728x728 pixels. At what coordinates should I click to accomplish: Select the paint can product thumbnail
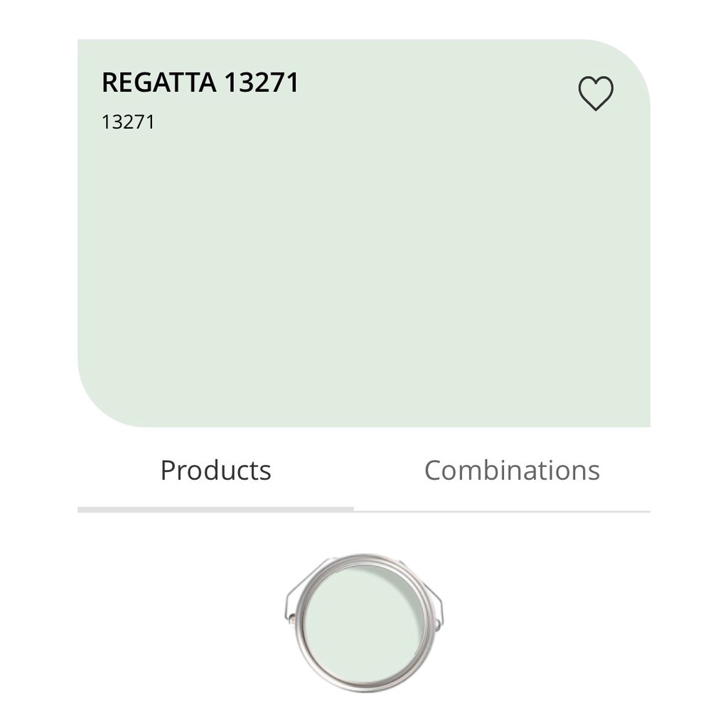364,623
